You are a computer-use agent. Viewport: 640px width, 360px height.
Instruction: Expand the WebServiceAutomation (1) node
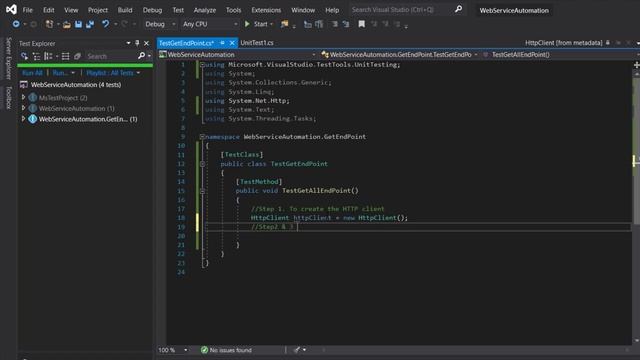pos(23,108)
